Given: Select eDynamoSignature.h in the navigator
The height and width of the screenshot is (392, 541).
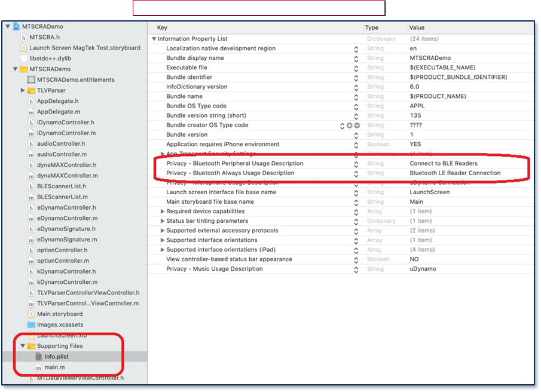Looking at the screenshot, I should point(66,229).
